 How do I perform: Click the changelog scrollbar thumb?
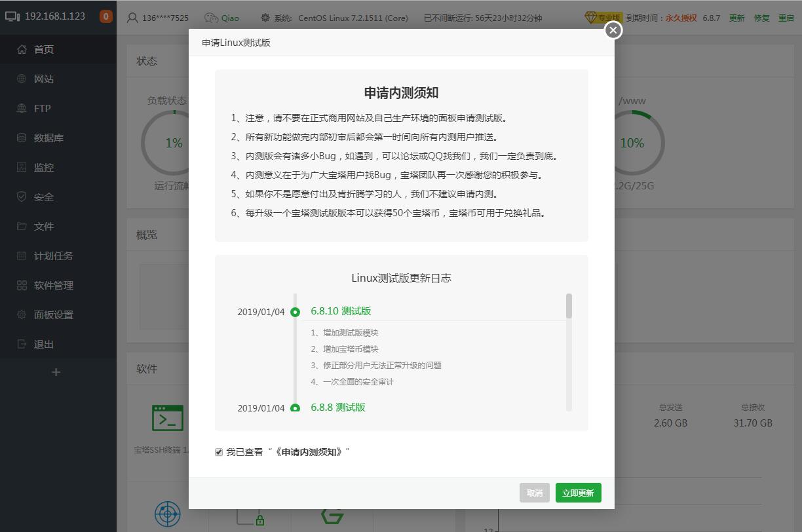[x=569, y=306]
